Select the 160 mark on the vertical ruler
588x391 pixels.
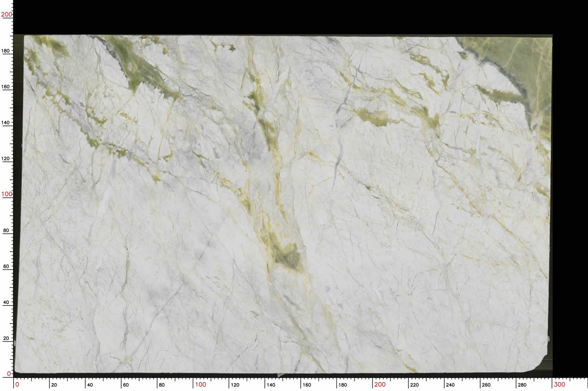pyautogui.click(x=5, y=87)
